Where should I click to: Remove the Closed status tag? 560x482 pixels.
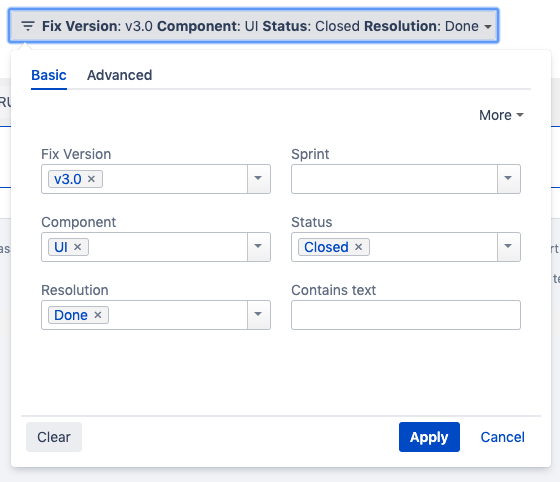pyautogui.click(x=359, y=247)
